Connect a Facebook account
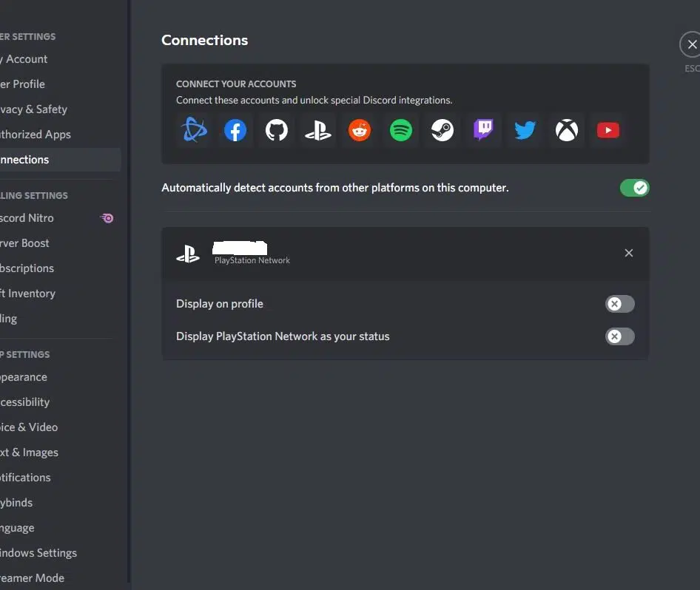 point(235,130)
